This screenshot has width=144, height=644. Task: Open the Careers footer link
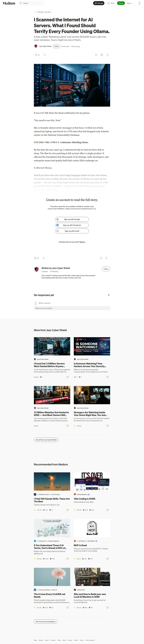click(53, 640)
